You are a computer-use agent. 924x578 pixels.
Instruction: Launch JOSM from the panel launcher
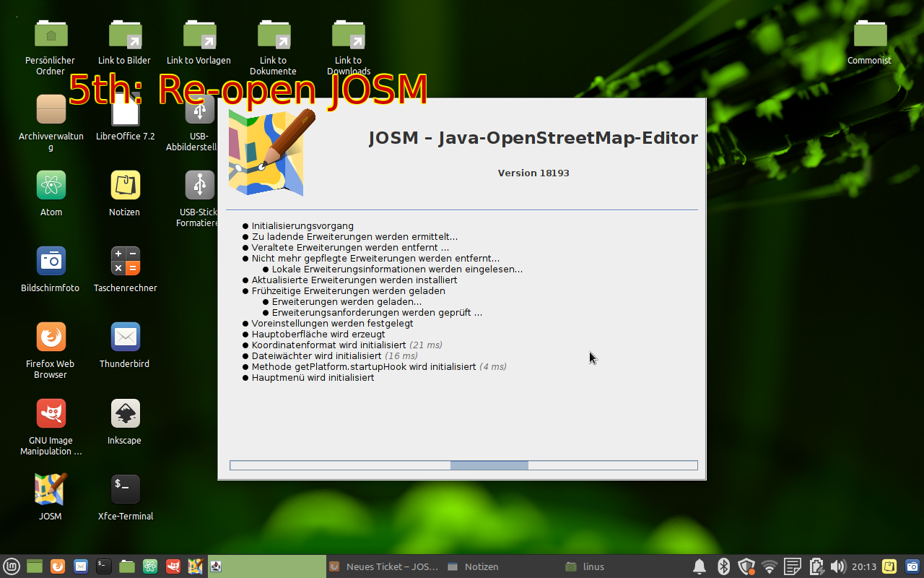(196, 566)
